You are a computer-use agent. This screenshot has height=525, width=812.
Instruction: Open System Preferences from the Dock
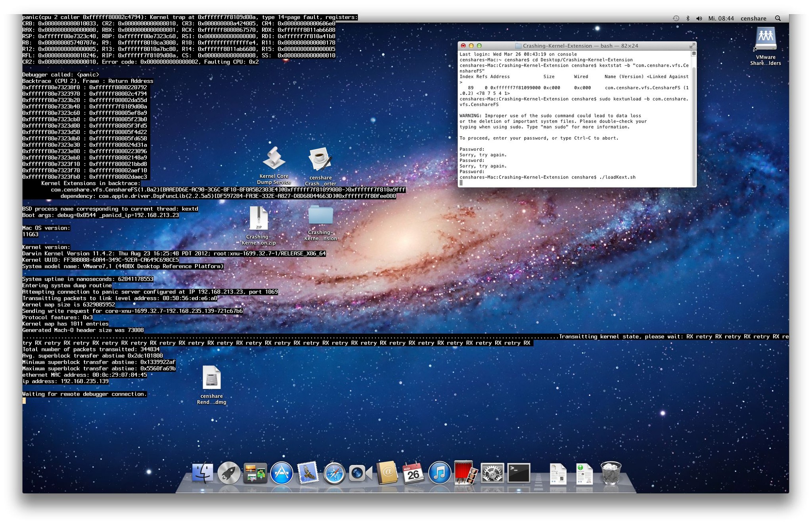(x=492, y=473)
